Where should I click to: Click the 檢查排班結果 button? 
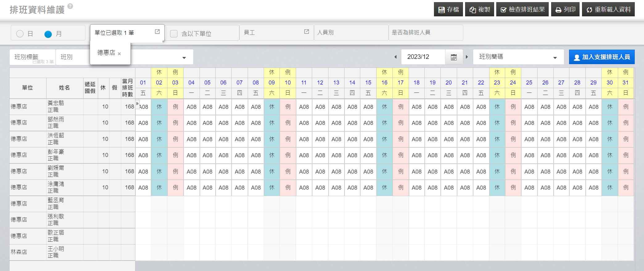[x=522, y=10]
